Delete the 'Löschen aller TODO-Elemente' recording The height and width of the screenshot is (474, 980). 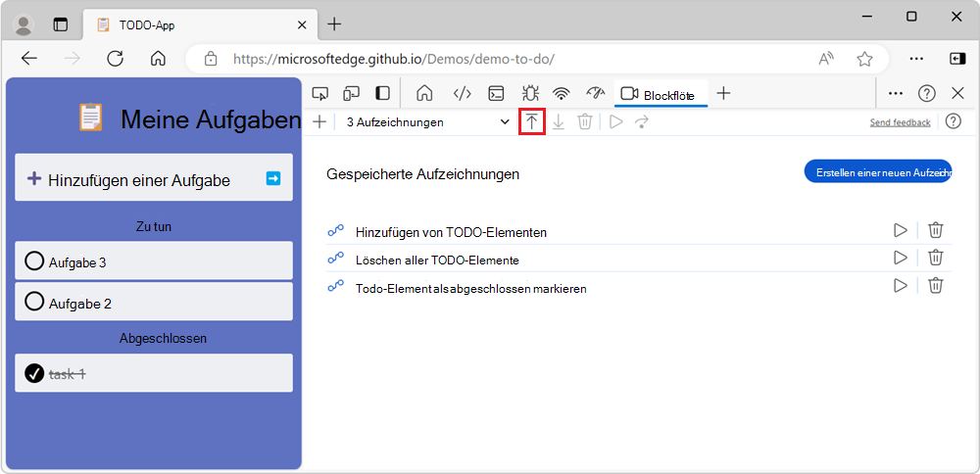click(936, 259)
